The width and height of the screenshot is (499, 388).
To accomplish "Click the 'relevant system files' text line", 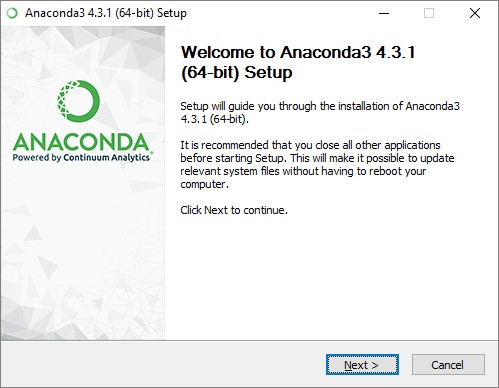I will pyautogui.click(x=303, y=171).
